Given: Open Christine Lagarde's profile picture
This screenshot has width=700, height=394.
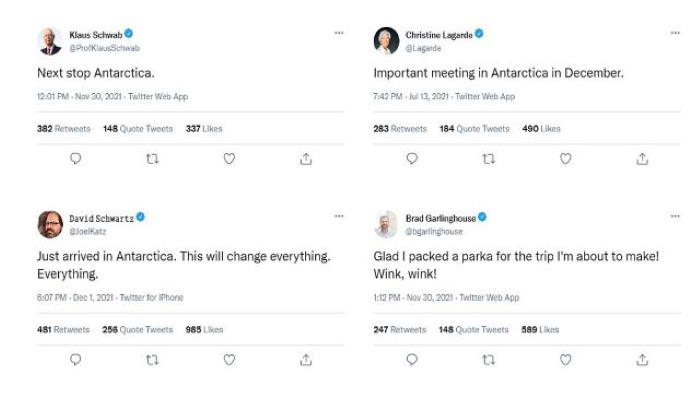Looking at the screenshot, I should click(386, 40).
